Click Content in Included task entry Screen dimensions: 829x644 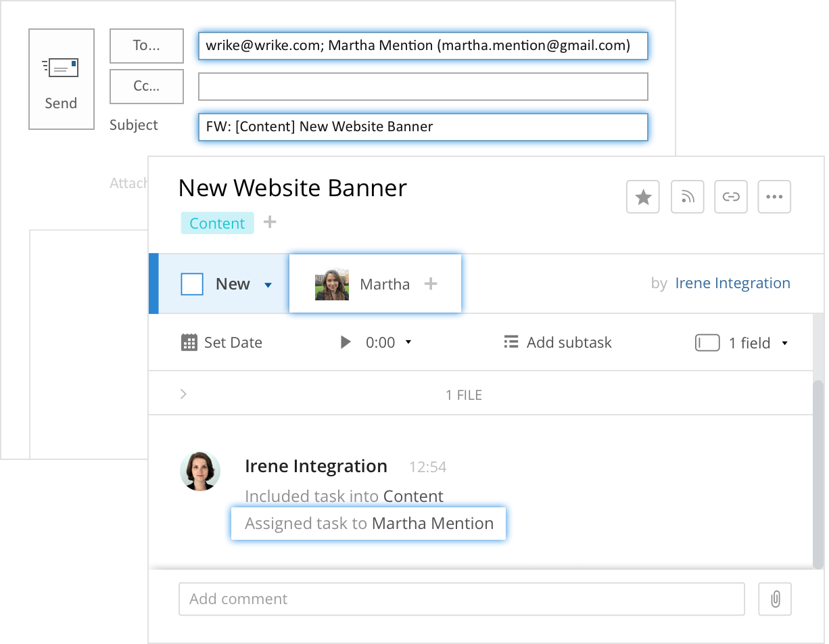(x=413, y=496)
